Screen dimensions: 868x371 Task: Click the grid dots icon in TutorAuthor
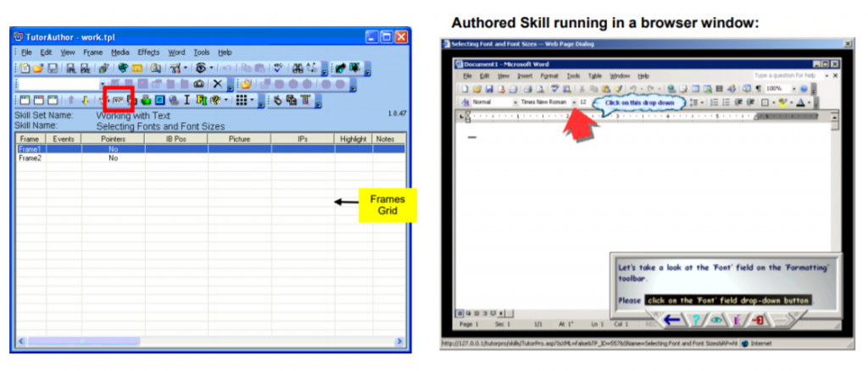coord(242,101)
